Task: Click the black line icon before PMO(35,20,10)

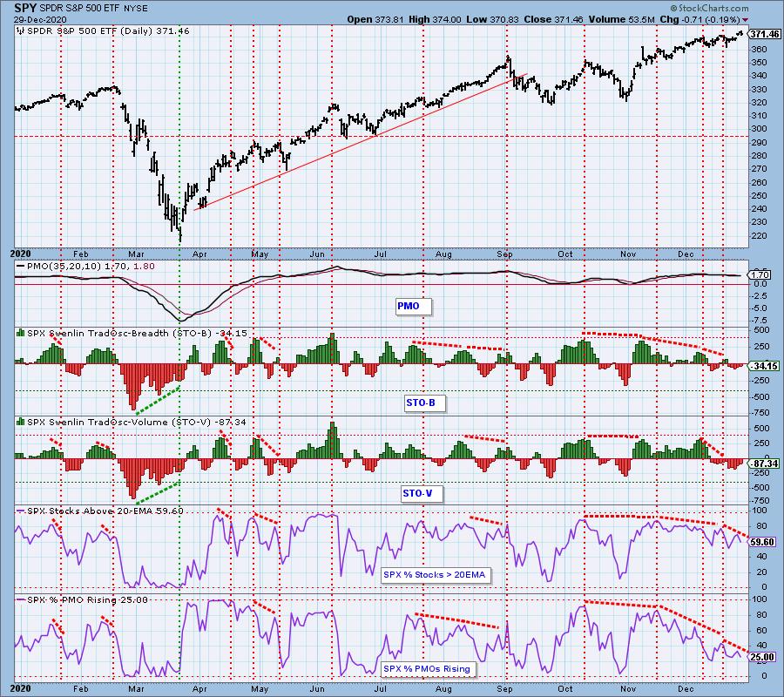Action: pyautogui.click(x=21, y=267)
